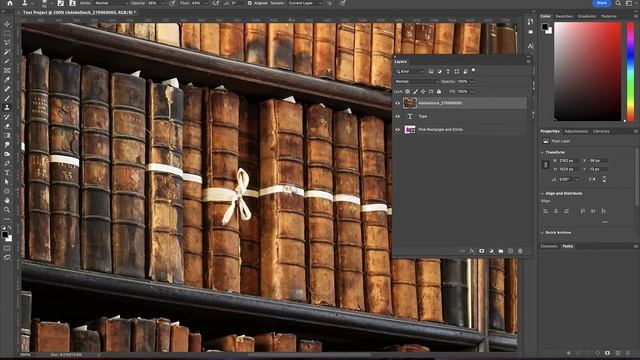This screenshot has height=360, width=640.
Task: Collapse the Align and Distribute section
Action: [x=542, y=193]
